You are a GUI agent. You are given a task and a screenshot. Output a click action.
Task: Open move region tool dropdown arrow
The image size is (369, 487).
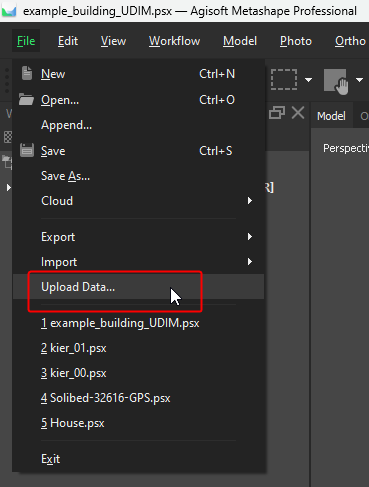click(x=359, y=80)
